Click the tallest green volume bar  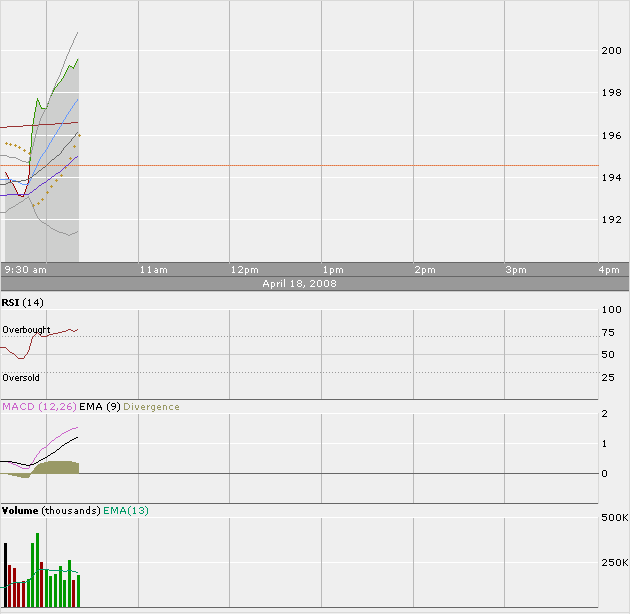[x=37, y=570]
